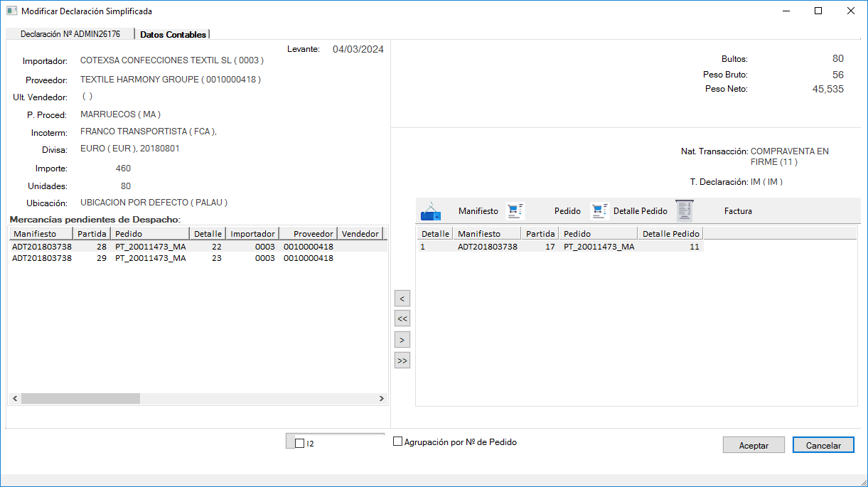The width and height of the screenshot is (868, 487).
Task: Sort pending list by Partida column header
Action: tap(92, 234)
